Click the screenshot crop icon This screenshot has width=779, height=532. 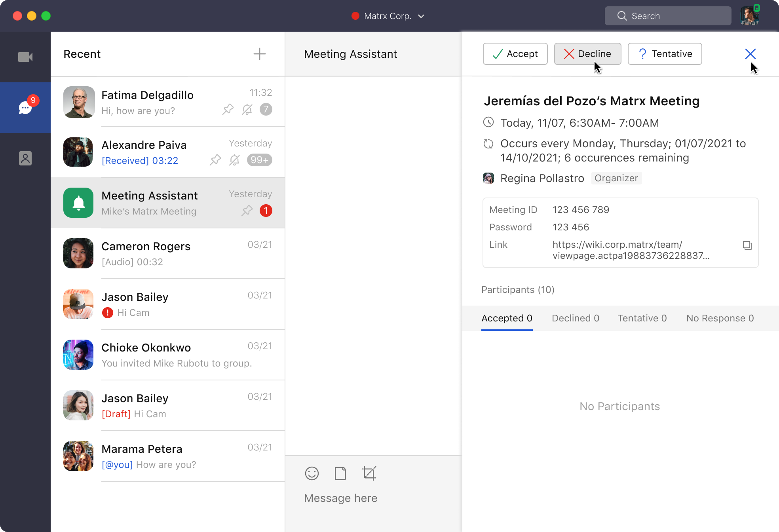[x=369, y=473]
